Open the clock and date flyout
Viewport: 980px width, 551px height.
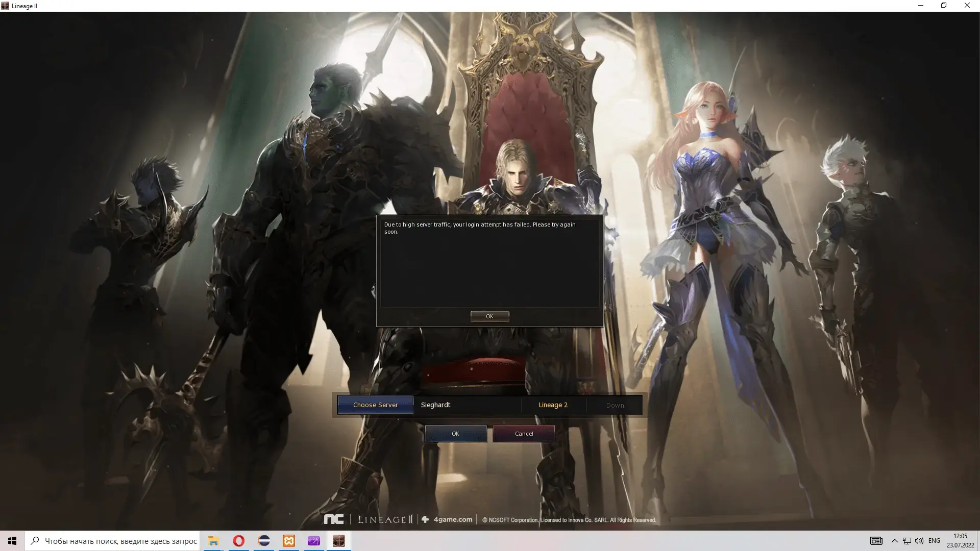[960, 541]
